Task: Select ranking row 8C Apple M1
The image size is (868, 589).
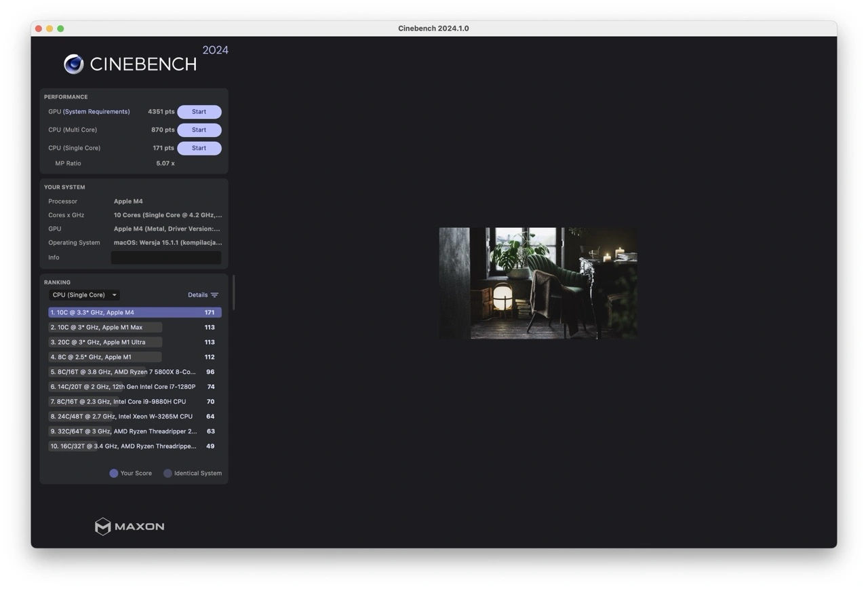Action: (x=135, y=357)
